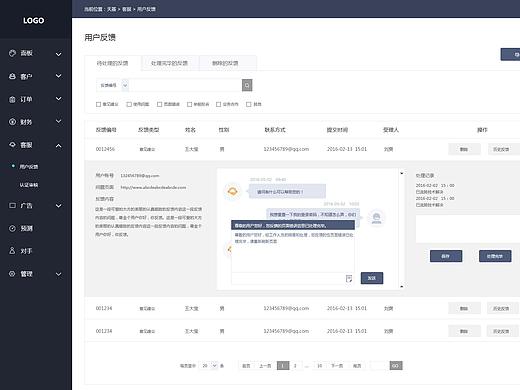The image size is (520, 390).
Task: Click the 处理完毕 button under processing record
Action: pyautogui.click(x=495, y=256)
